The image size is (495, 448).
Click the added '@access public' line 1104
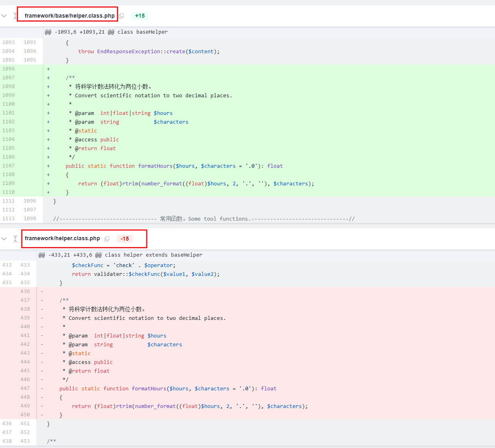[94, 140]
